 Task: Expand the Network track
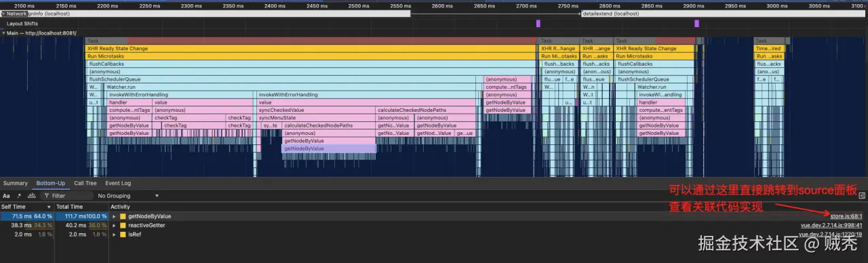3,14
